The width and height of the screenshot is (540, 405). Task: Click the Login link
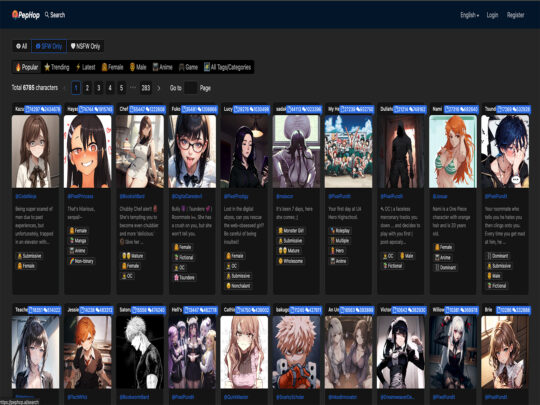click(x=492, y=15)
